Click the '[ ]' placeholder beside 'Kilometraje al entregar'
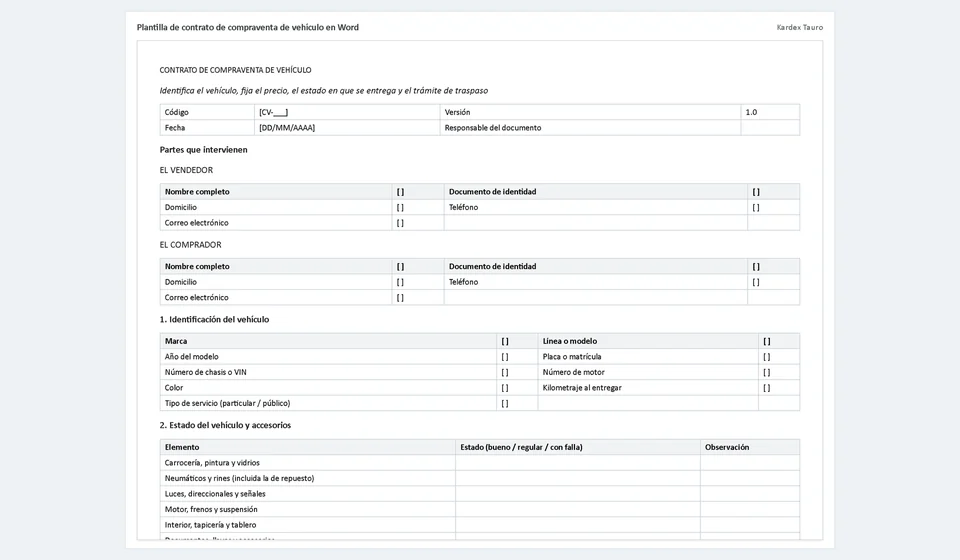 pos(767,388)
